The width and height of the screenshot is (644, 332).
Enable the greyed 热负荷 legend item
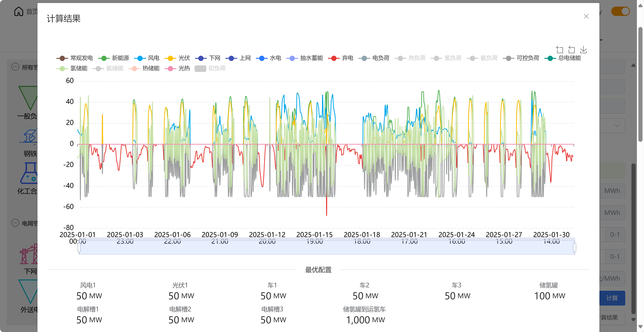pos(410,58)
